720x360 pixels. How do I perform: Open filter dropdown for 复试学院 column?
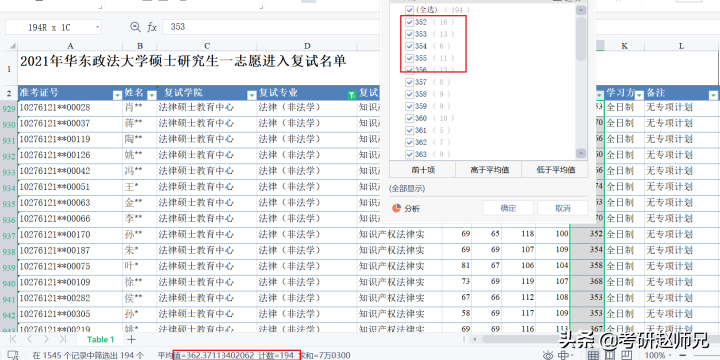pos(252,95)
